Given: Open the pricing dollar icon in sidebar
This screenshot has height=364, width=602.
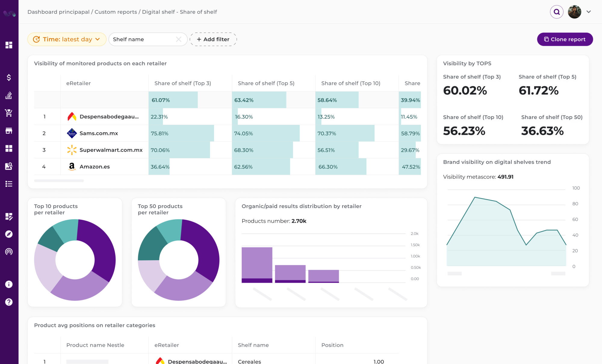Looking at the screenshot, I should tap(9, 77).
